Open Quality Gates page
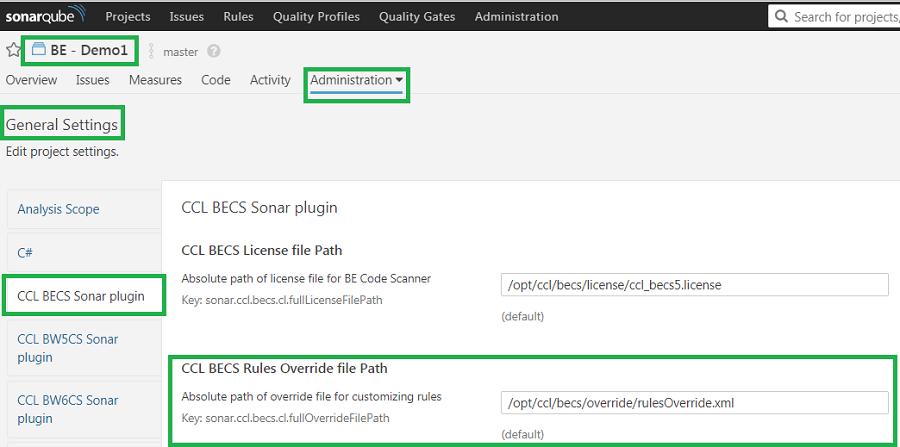Viewport: 900px width, 447px height. [417, 17]
